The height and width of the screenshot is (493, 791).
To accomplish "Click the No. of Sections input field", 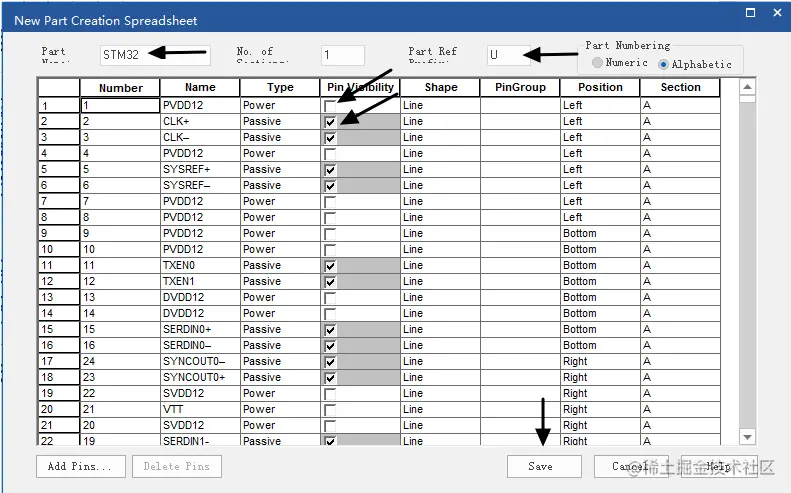I will click(x=343, y=55).
